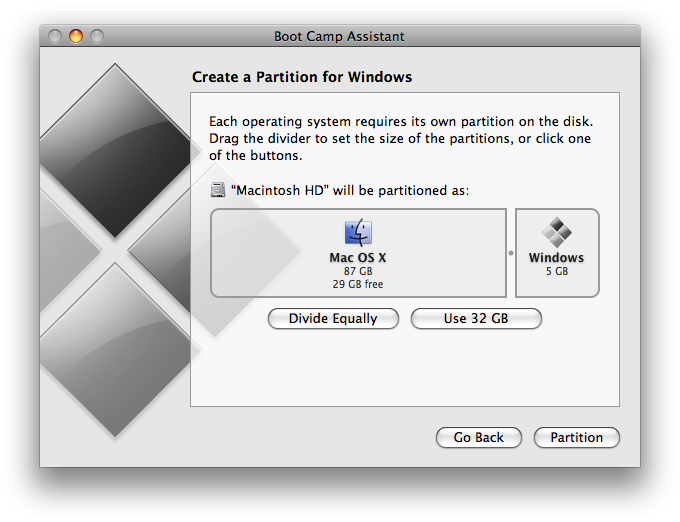Click the Macintosh HD disk icon
Image resolution: width=680 pixels, height=522 pixels.
pyautogui.click(x=219, y=190)
